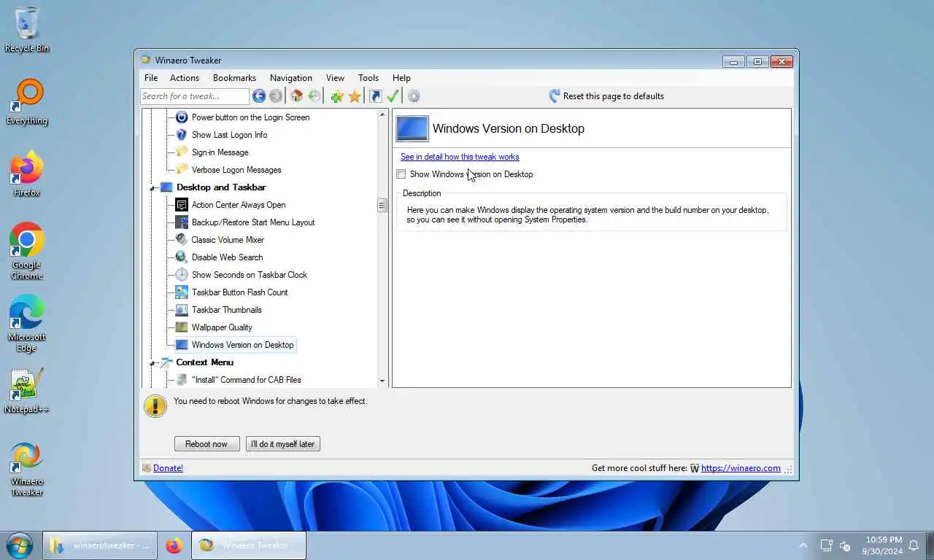Click the Winaero Tweaker taskbar button
This screenshot has height=560, width=934.
pyautogui.click(x=249, y=545)
